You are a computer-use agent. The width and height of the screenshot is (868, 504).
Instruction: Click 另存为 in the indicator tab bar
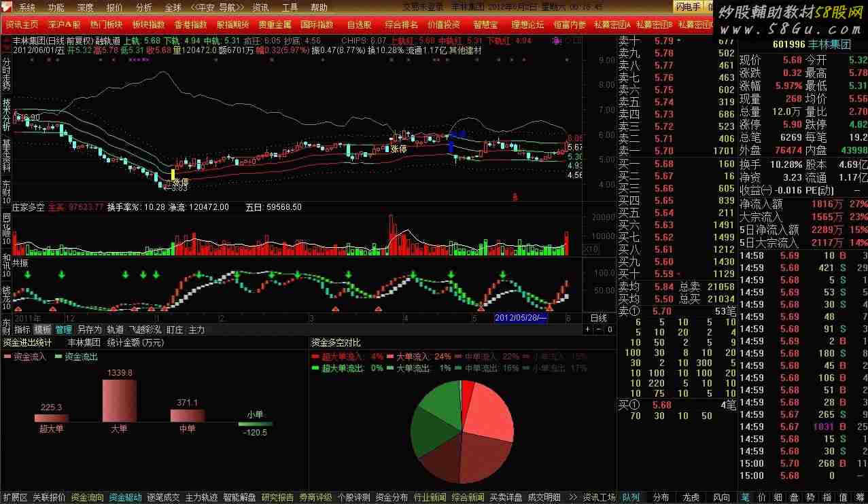pos(89,329)
